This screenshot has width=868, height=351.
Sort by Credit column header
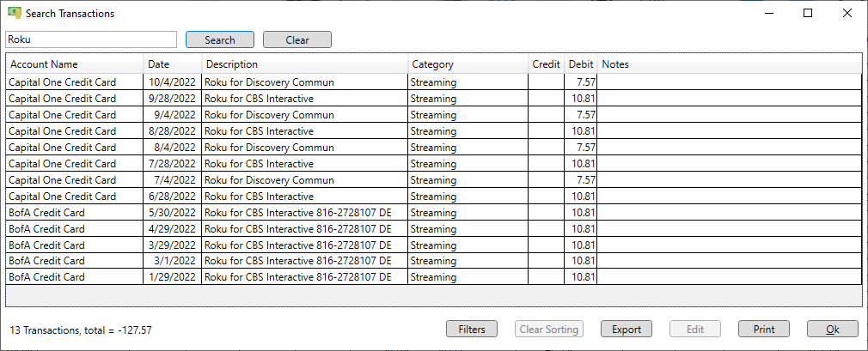tap(546, 64)
